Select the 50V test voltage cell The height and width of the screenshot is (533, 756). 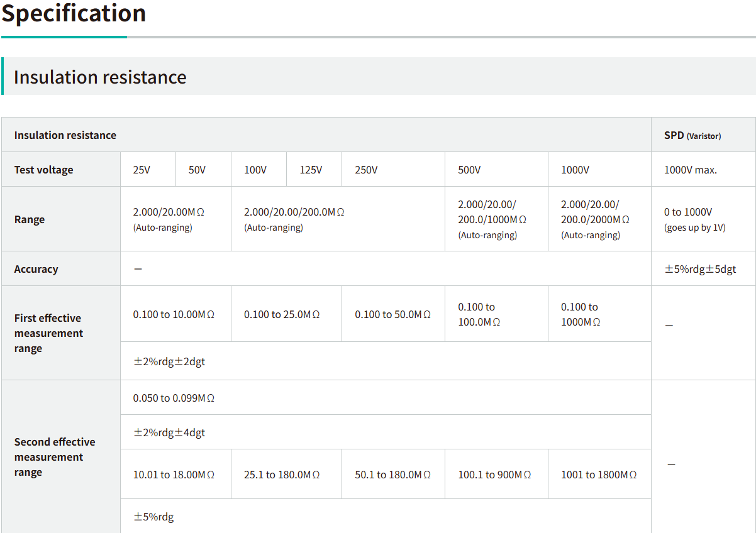(197, 170)
